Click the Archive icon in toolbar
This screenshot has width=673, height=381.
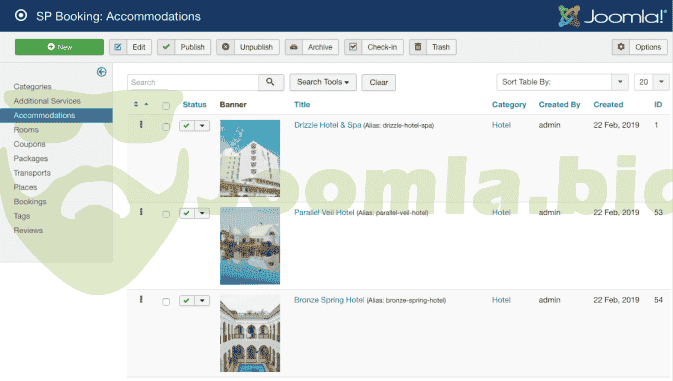coord(294,47)
